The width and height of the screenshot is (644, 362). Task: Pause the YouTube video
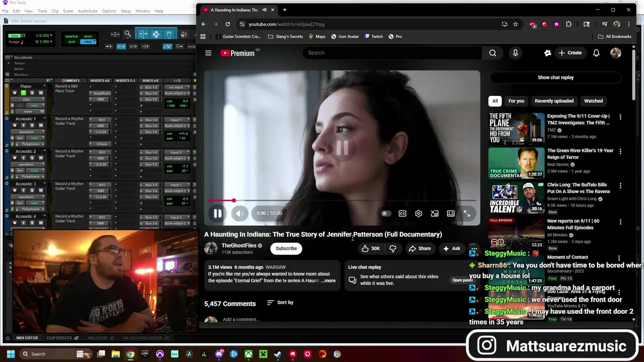tap(217, 213)
